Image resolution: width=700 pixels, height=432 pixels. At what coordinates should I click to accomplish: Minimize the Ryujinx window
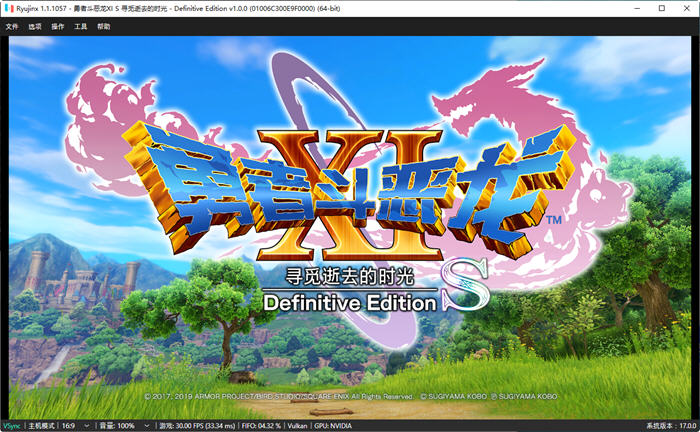click(x=637, y=8)
